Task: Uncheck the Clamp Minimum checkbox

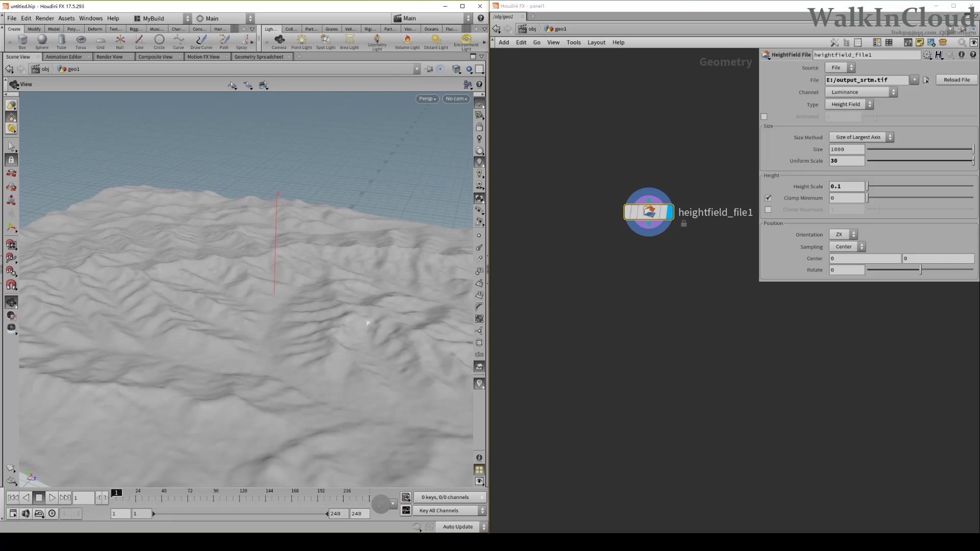Action: click(768, 198)
